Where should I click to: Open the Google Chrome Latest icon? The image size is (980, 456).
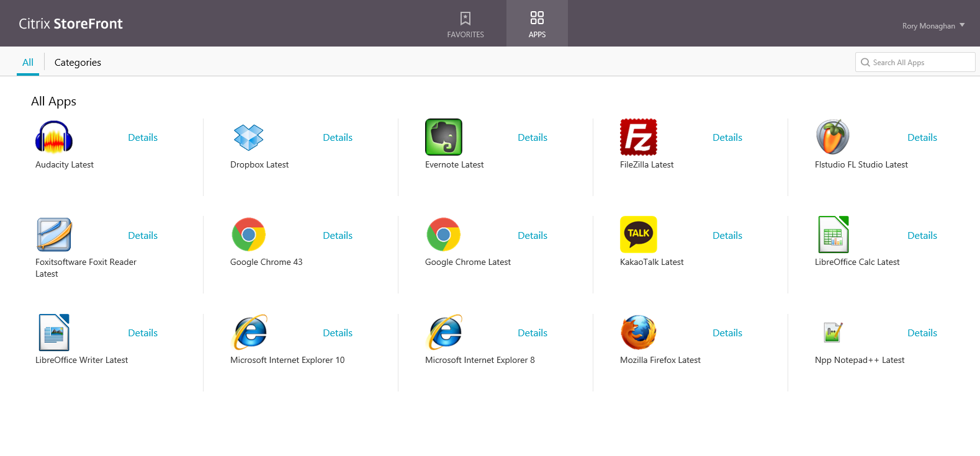(444, 235)
